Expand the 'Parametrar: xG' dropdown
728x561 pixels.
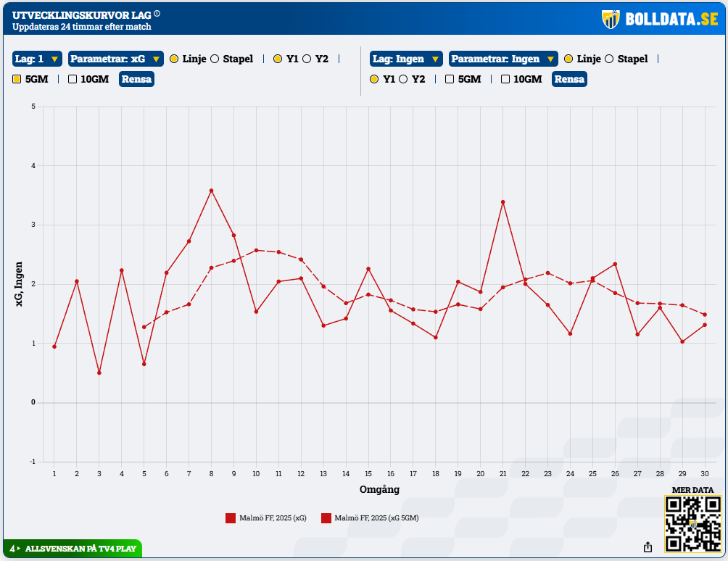click(x=115, y=59)
